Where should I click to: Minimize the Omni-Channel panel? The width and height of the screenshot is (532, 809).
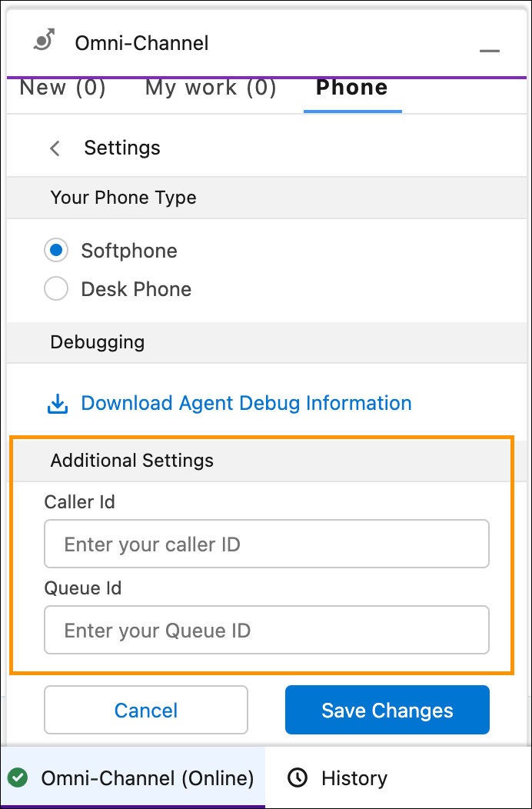pyautogui.click(x=489, y=51)
